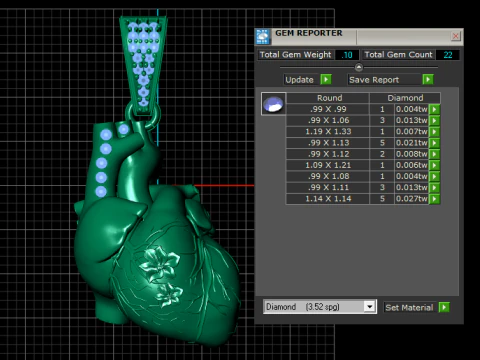Select the 1.19 X 1.33 size cell
The image size is (480, 360).
[328, 132]
